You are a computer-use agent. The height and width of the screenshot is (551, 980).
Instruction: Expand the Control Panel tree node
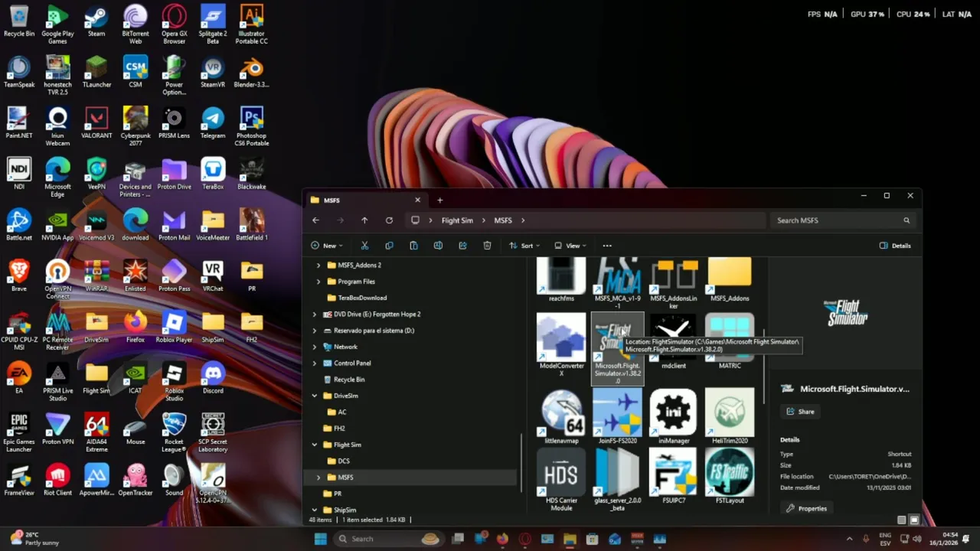[314, 364]
